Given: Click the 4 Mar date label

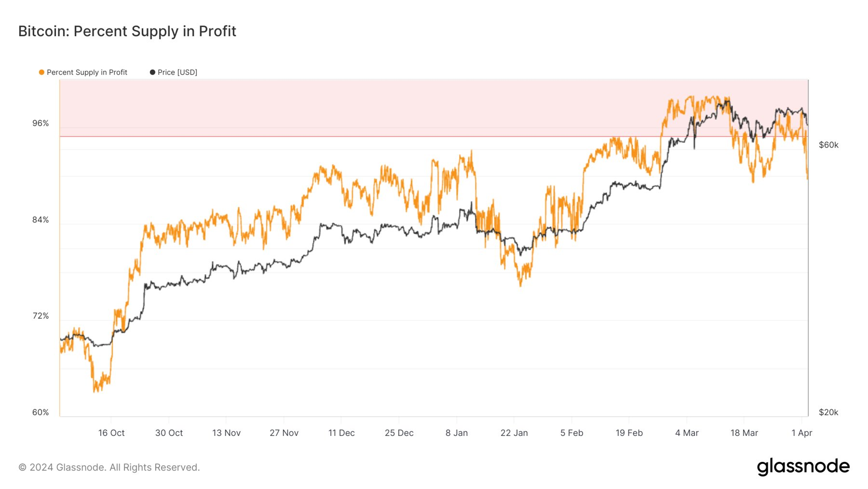Looking at the screenshot, I should (x=687, y=433).
